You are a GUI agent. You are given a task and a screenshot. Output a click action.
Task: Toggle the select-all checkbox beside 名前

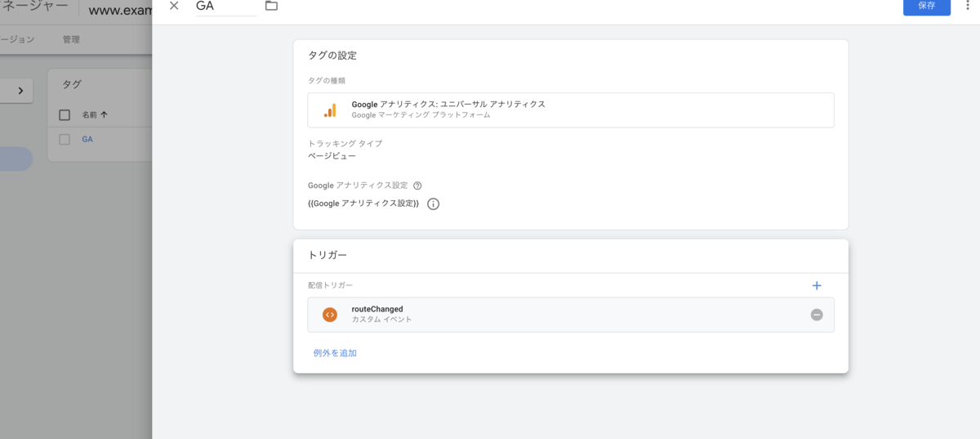click(x=65, y=115)
